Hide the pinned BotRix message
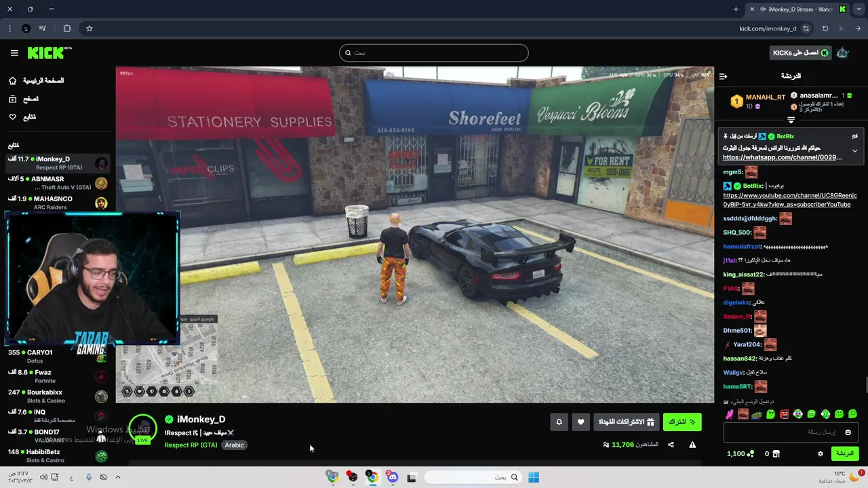Screen dimensions: 868x488 854,136
